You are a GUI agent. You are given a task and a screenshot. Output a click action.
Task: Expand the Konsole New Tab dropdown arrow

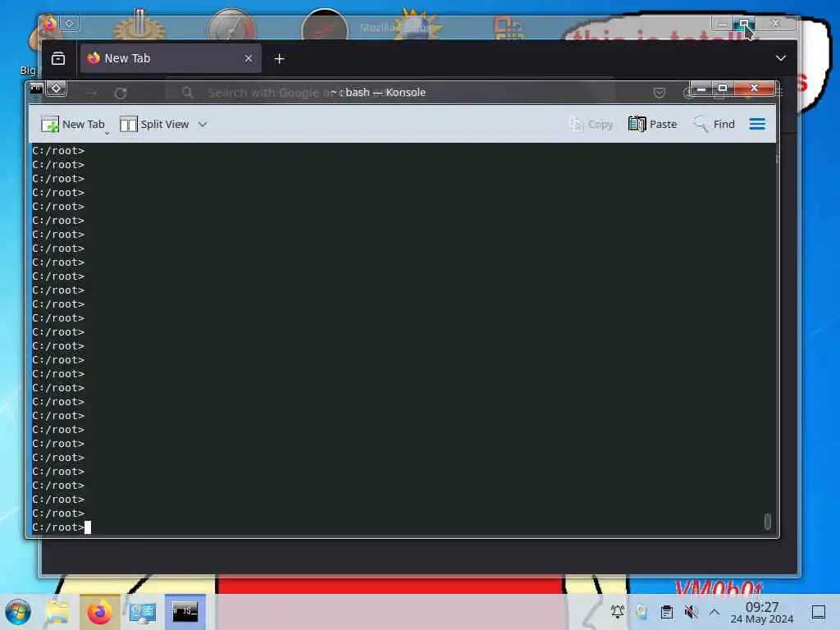tap(107, 132)
